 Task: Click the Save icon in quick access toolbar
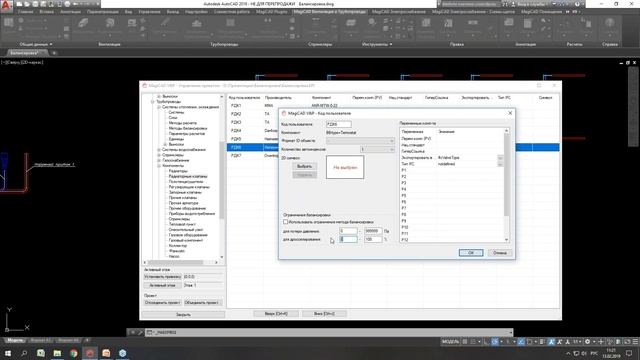(36, 4)
